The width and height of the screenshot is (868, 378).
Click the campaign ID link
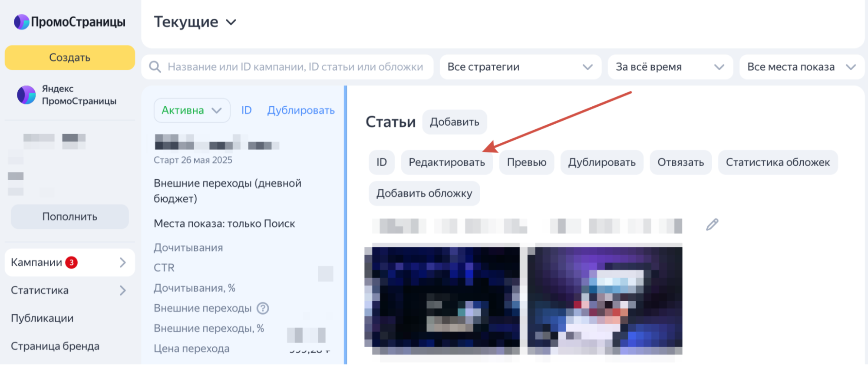[x=247, y=110]
